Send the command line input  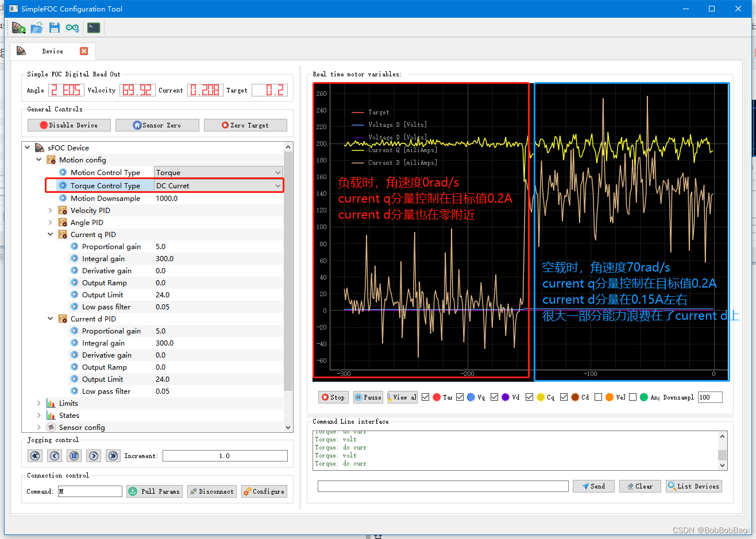click(x=593, y=486)
